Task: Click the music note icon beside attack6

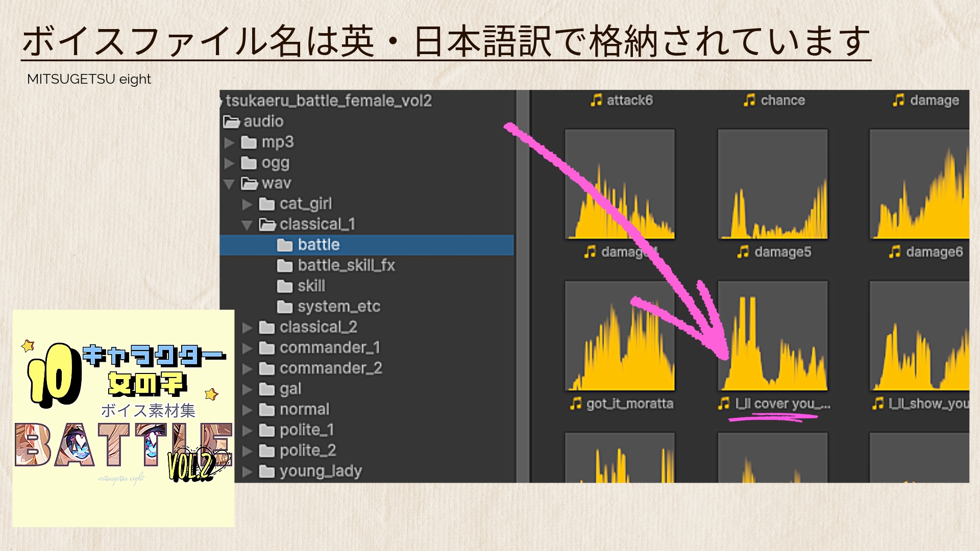Action: click(596, 100)
